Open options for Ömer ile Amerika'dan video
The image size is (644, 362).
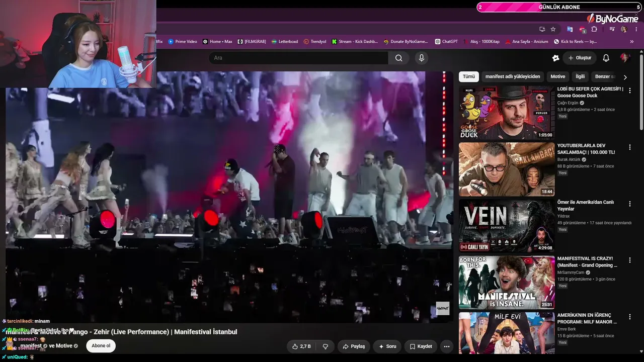click(629, 204)
